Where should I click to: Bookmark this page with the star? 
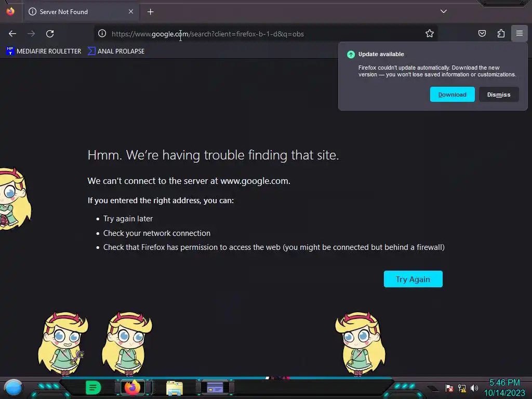click(430, 34)
